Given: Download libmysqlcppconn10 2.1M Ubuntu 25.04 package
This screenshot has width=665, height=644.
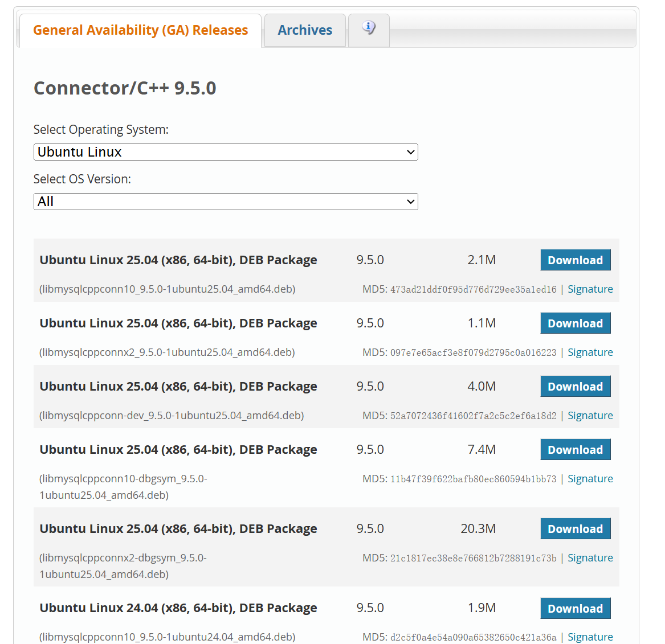Looking at the screenshot, I should pos(575,260).
